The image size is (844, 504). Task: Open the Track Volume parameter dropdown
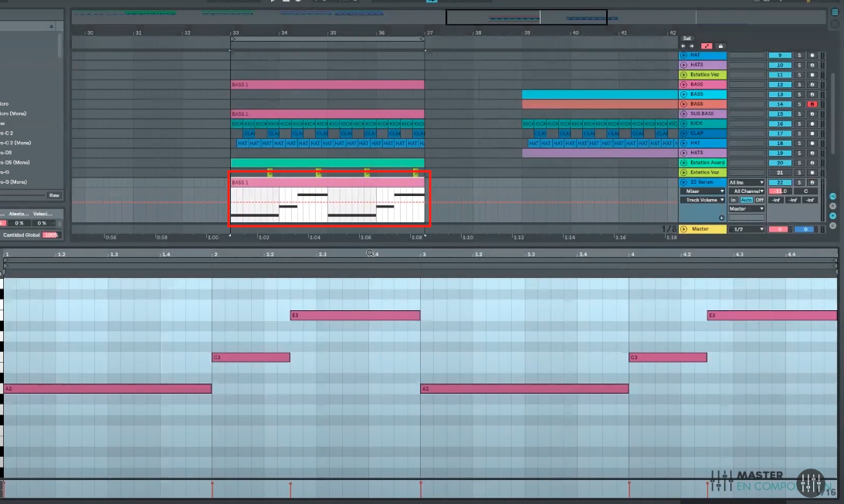703,200
